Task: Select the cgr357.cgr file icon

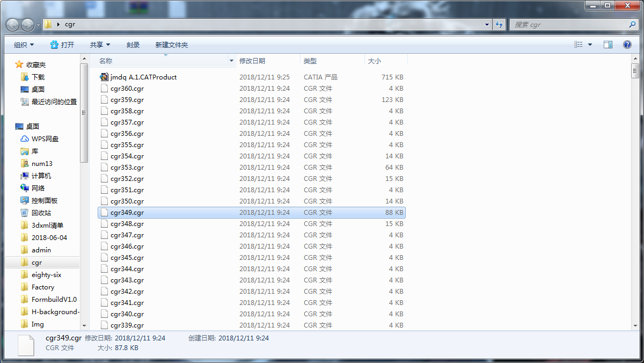Action: coord(104,122)
